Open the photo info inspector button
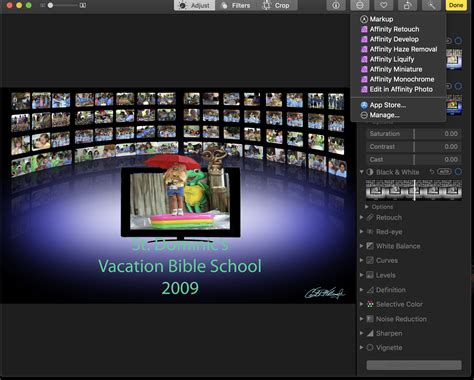Image resolution: width=474 pixels, height=380 pixels. (x=336, y=5)
